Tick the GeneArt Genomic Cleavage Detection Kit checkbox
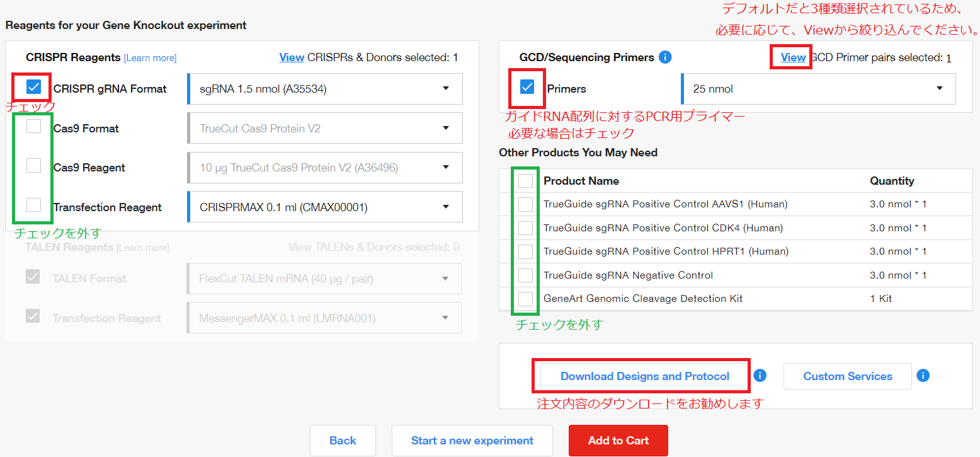This screenshot has width=980, height=457. (525, 299)
